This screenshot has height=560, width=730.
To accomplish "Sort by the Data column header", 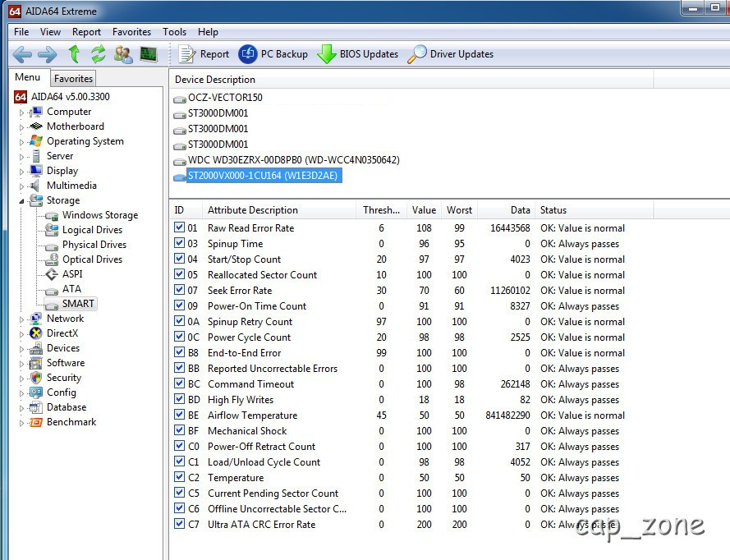I will pos(506,210).
